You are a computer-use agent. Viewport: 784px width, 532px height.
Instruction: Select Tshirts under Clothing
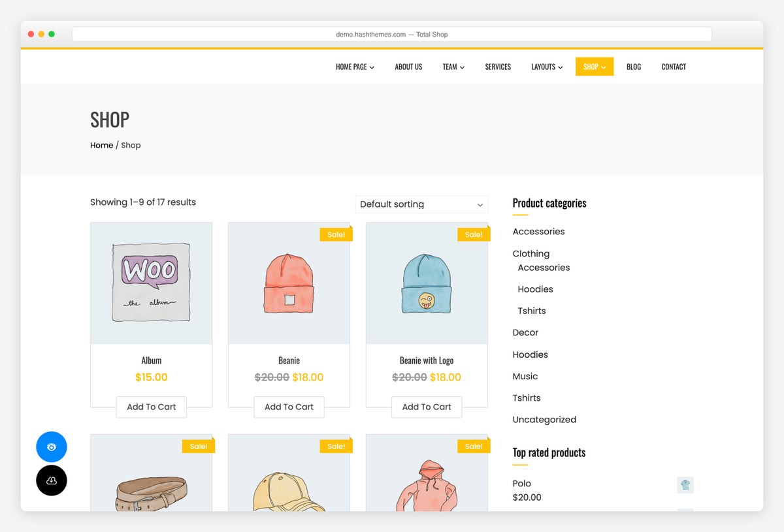532,311
